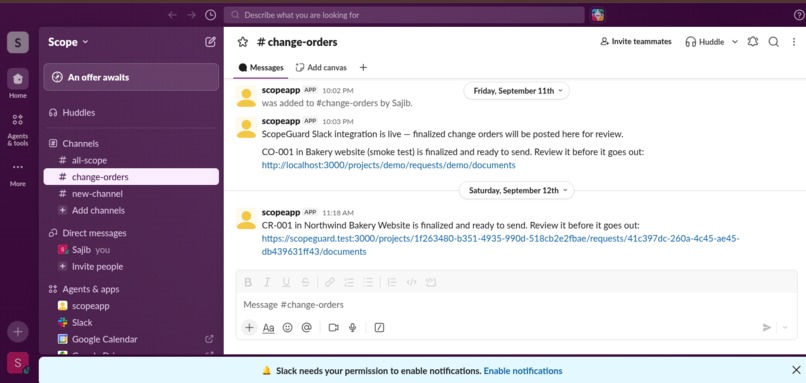
Task: Click the Message #change-orders input field
Action: tap(516, 305)
